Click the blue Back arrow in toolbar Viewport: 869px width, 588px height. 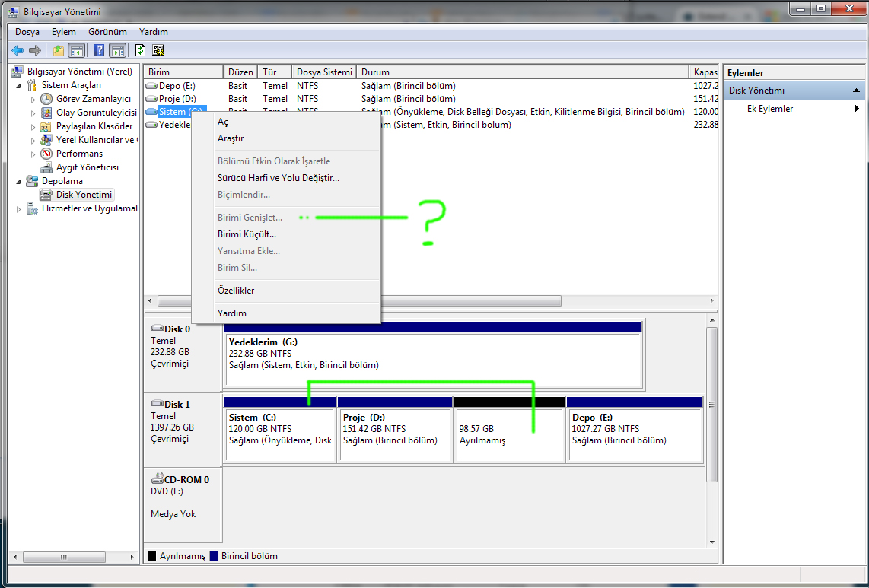18,50
